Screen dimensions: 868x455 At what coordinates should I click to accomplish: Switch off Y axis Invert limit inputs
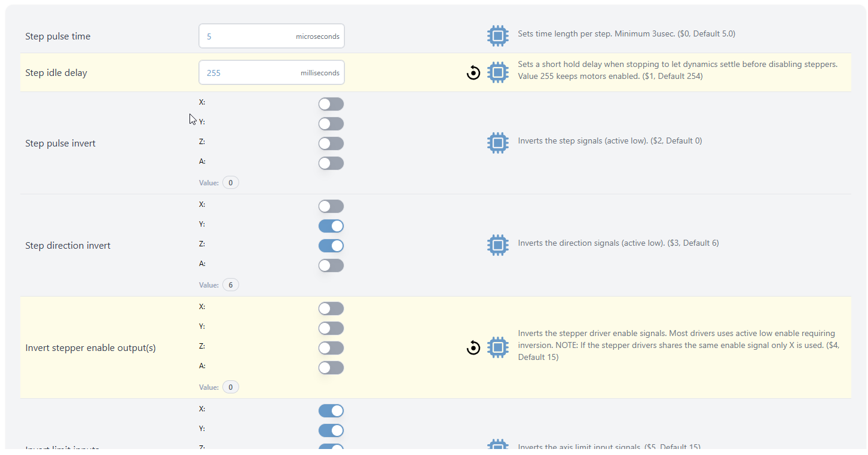tap(331, 430)
